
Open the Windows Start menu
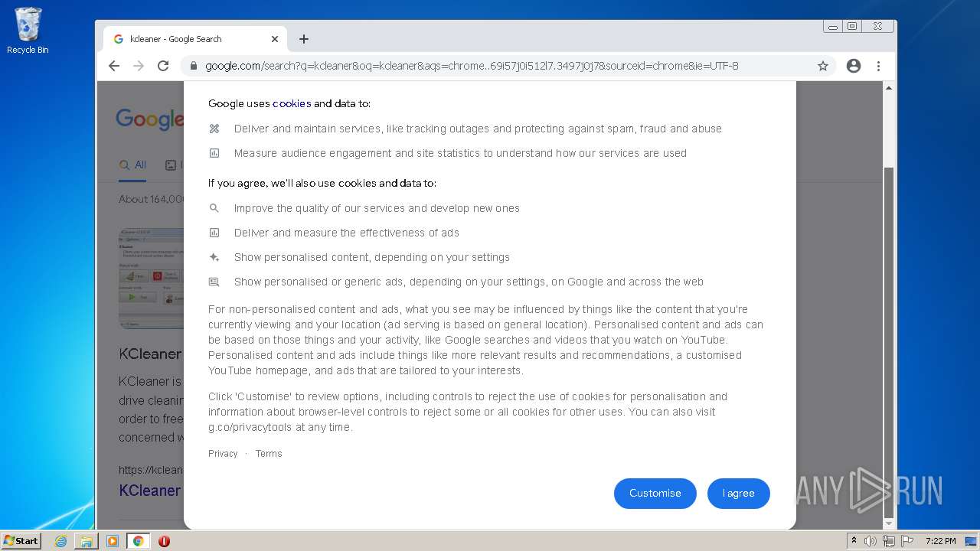pos(21,541)
